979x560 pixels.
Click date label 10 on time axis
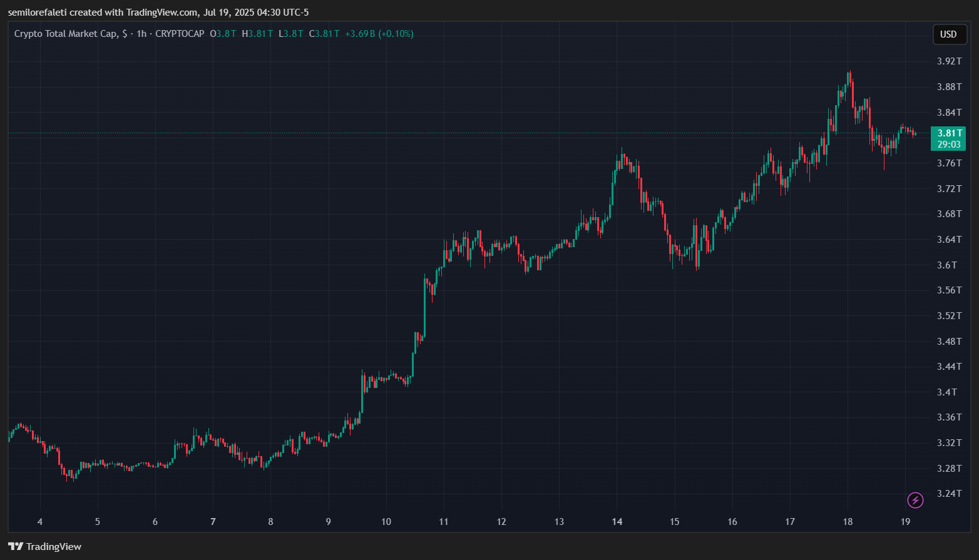(x=386, y=522)
